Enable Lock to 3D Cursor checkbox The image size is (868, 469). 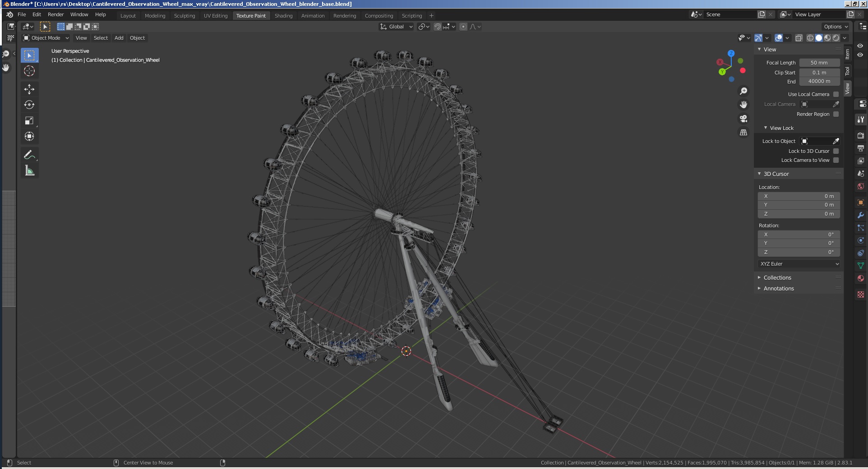point(836,151)
